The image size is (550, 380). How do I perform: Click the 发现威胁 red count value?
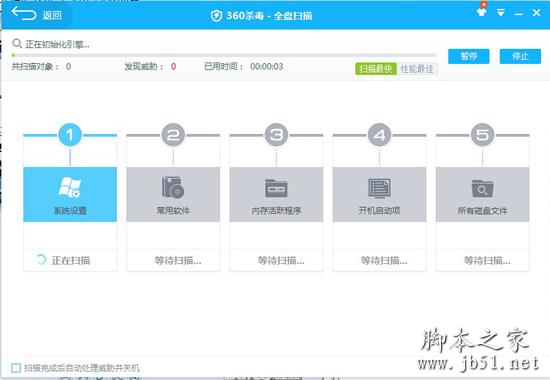pos(173,66)
